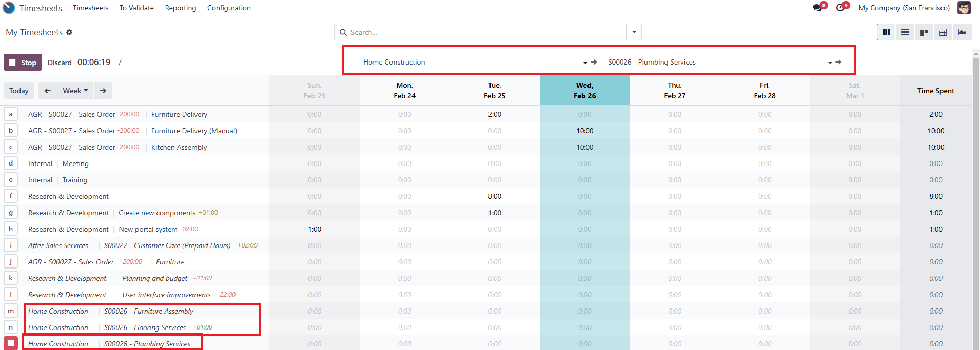Open the activities clock icon

pos(840,8)
